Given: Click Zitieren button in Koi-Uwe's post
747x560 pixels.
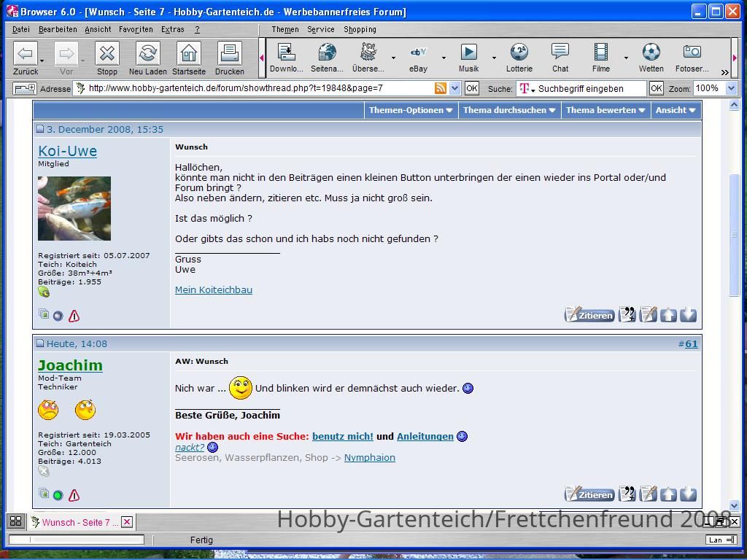Looking at the screenshot, I should coord(589,315).
